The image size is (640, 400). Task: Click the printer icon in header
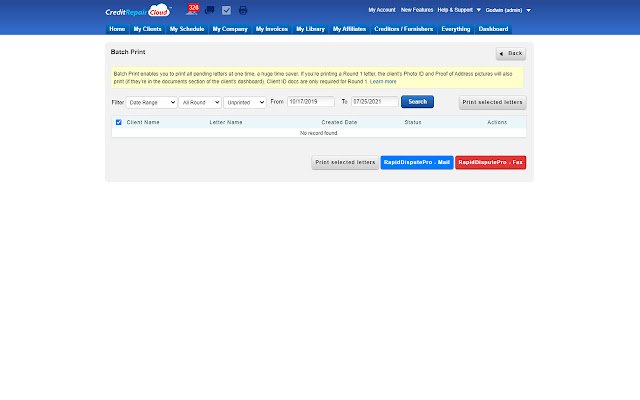[x=243, y=10]
